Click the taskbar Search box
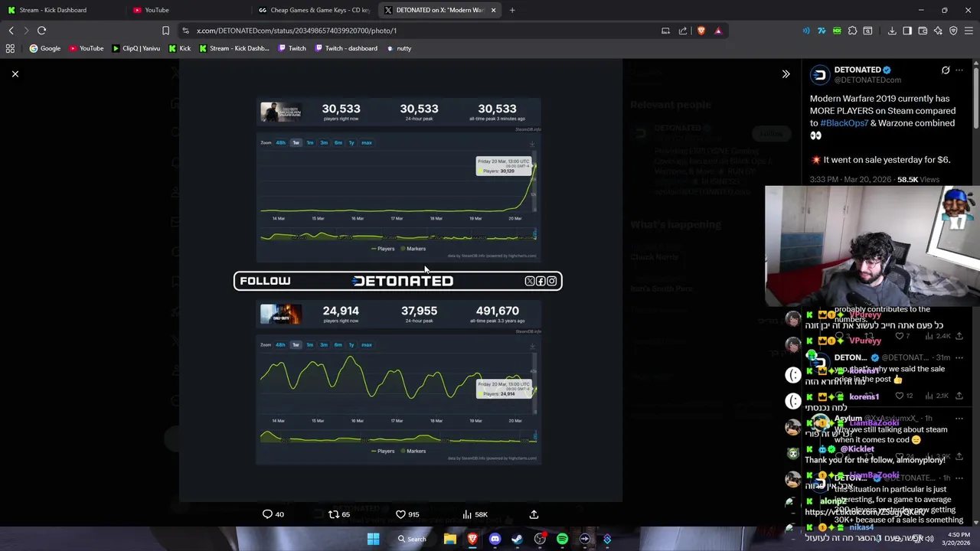Image resolution: width=980 pixels, height=551 pixels. (411, 539)
